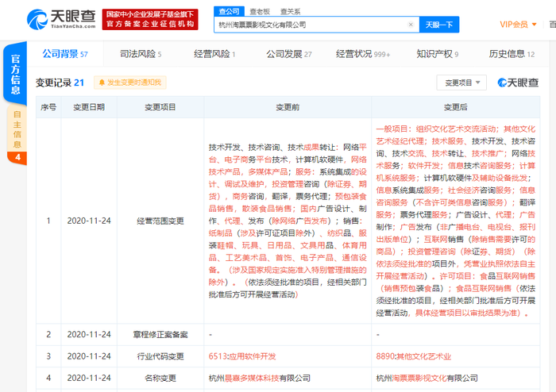Click 章程修正案备案 cell in row 2
This screenshot has height=392, width=556.
tap(160, 335)
